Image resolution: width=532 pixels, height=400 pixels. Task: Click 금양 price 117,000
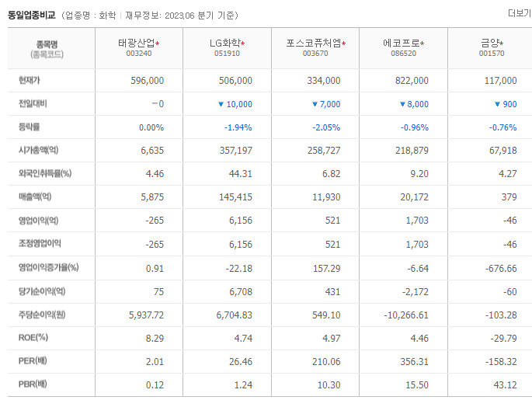[500, 81]
